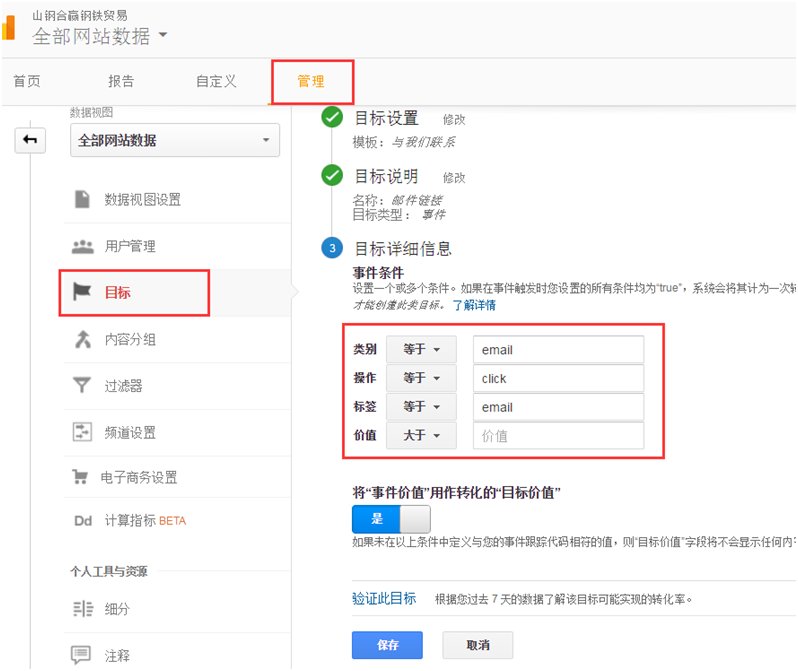
Task: Click the channel settings icon
Action: tap(82, 432)
